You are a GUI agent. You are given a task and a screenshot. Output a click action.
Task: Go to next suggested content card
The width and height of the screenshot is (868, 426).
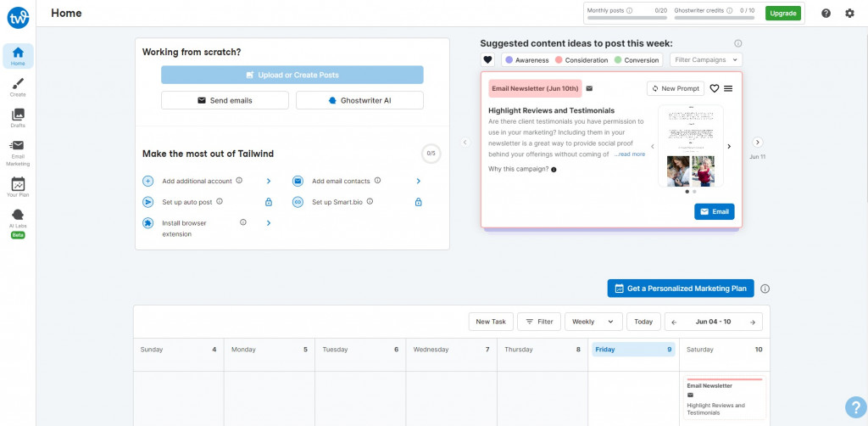tap(758, 143)
